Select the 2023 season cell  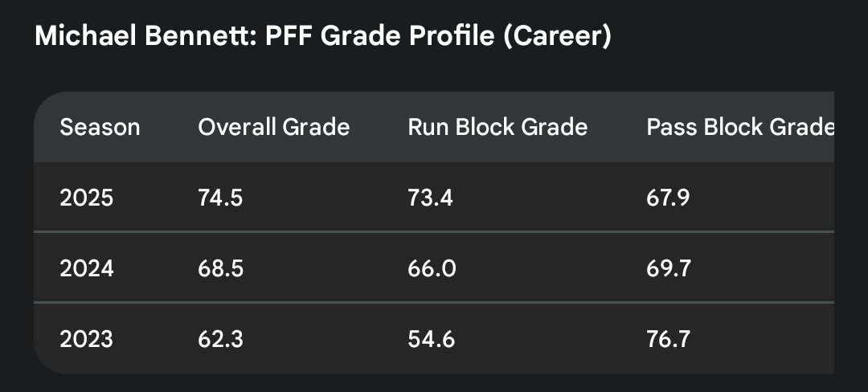[87, 338]
